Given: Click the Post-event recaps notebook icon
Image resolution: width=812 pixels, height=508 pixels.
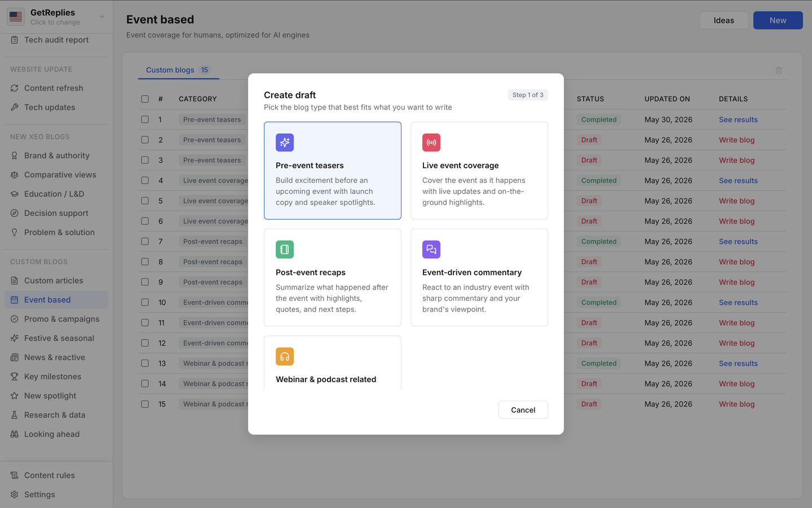Looking at the screenshot, I should [285, 249].
